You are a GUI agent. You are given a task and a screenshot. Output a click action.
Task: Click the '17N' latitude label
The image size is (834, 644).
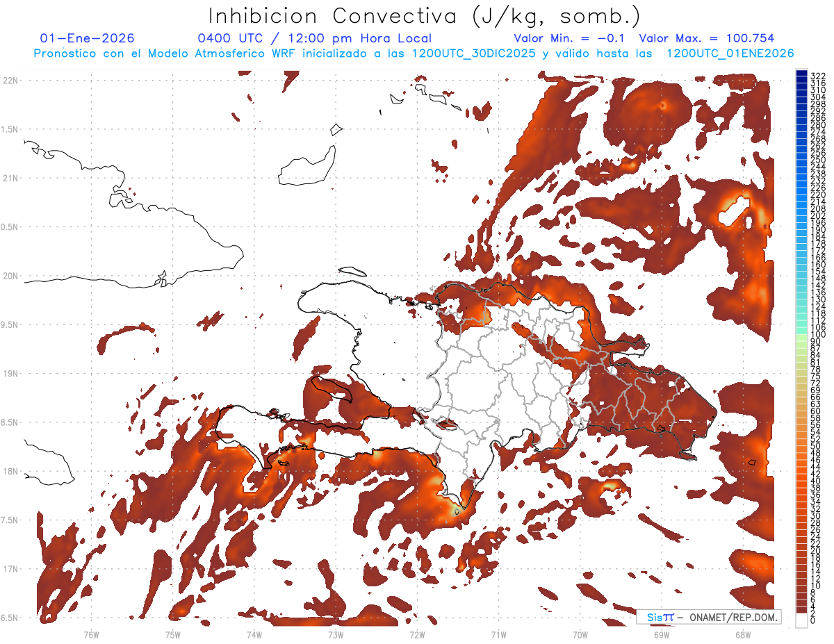[x=10, y=570]
